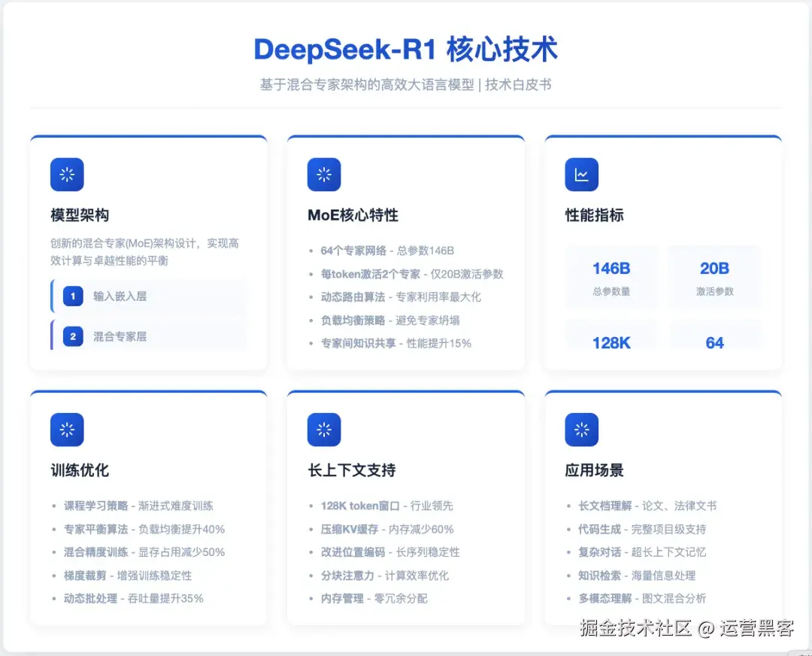Click the subtitle 基于混合专家架构的高效大语言模型
Image resolution: width=812 pixels, height=656 pixels.
367,84
